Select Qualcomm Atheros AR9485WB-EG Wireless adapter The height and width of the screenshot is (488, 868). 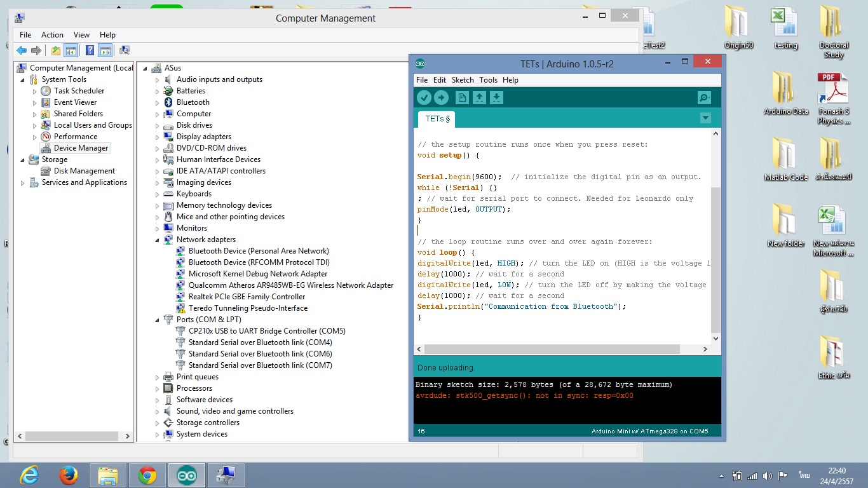coord(291,285)
